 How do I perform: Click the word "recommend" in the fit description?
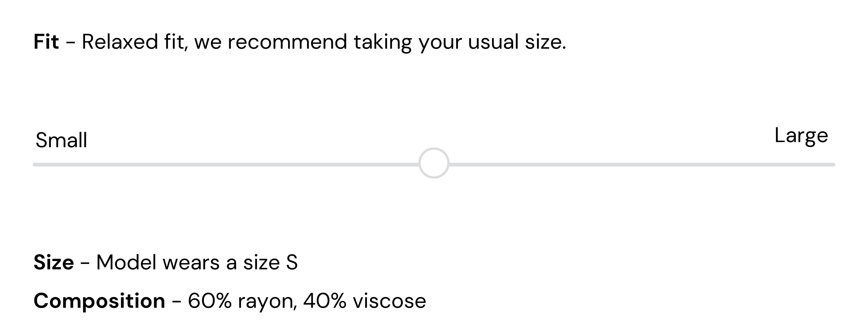coord(287,42)
